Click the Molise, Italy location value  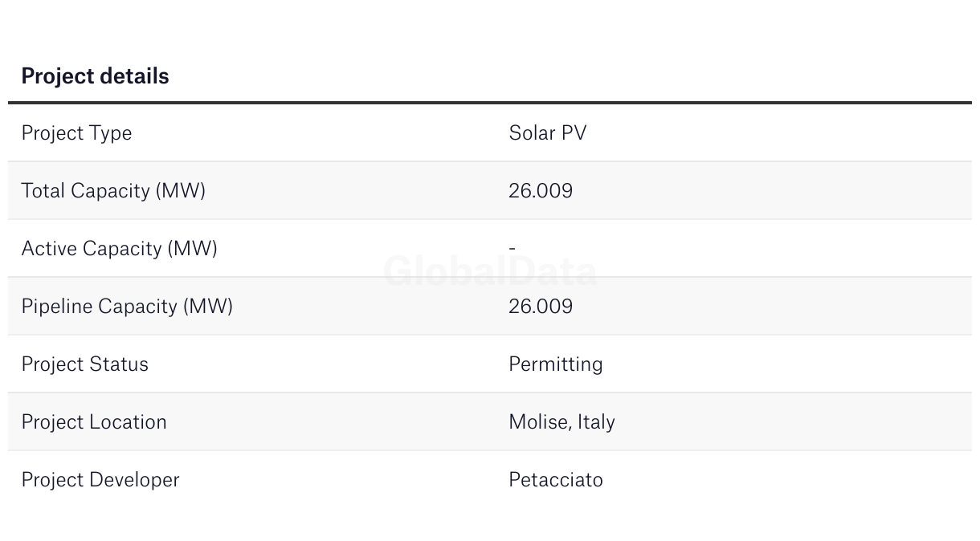click(x=561, y=422)
